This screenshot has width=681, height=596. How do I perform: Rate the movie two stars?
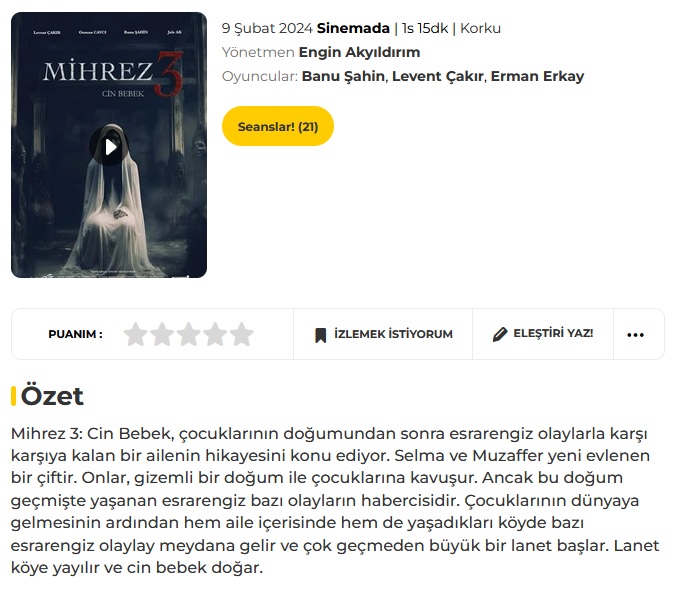point(162,334)
